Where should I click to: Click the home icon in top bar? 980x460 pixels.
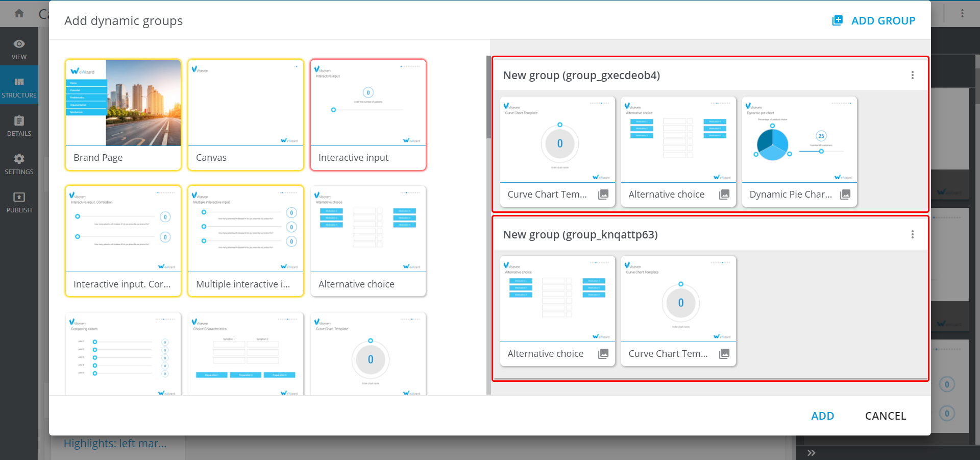(x=19, y=13)
